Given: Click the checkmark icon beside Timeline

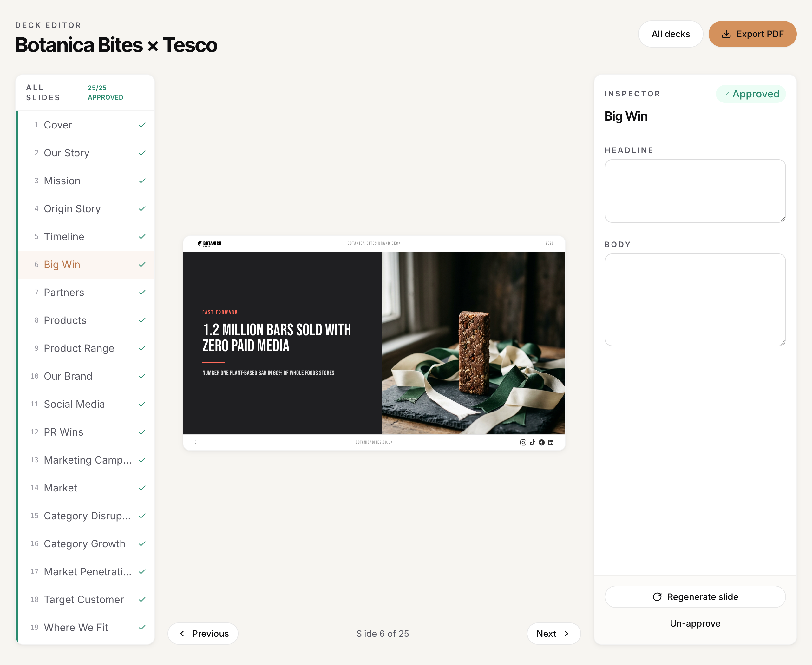Looking at the screenshot, I should click(x=142, y=237).
